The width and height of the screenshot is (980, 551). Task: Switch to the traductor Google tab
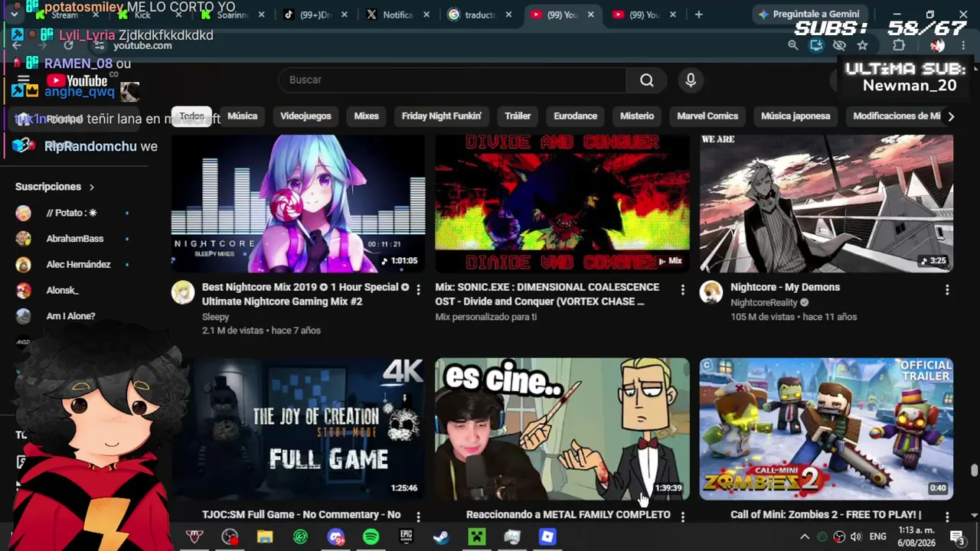pyautogui.click(x=479, y=15)
